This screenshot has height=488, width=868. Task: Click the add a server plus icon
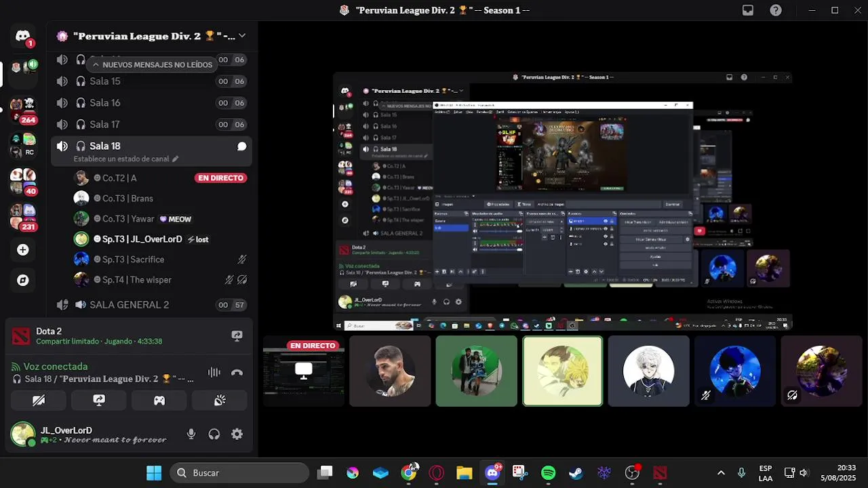pyautogui.click(x=22, y=249)
